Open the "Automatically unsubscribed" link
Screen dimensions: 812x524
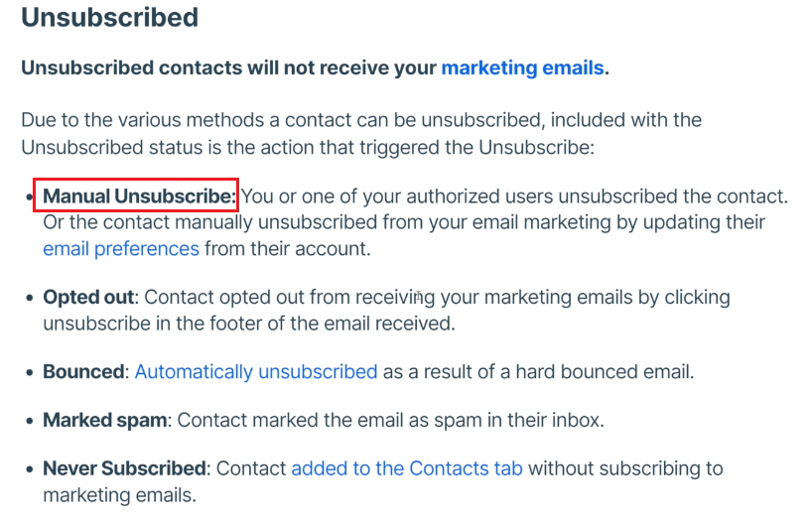pyautogui.click(x=256, y=372)
